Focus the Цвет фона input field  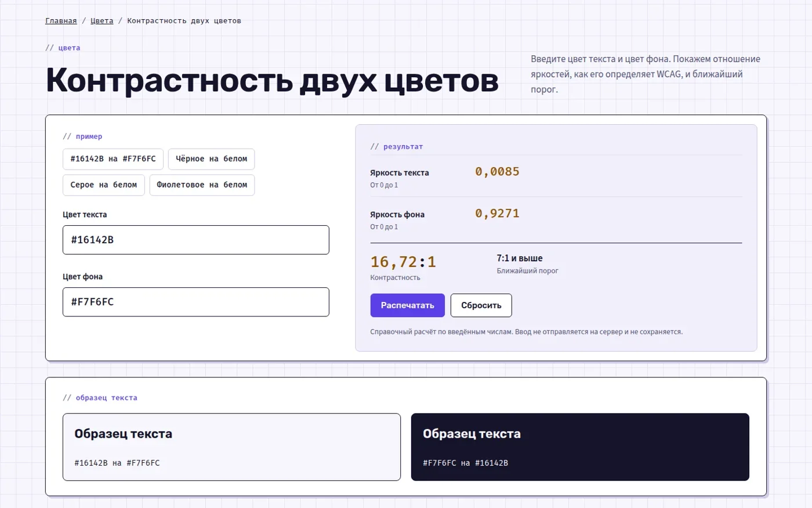(196, 302)
